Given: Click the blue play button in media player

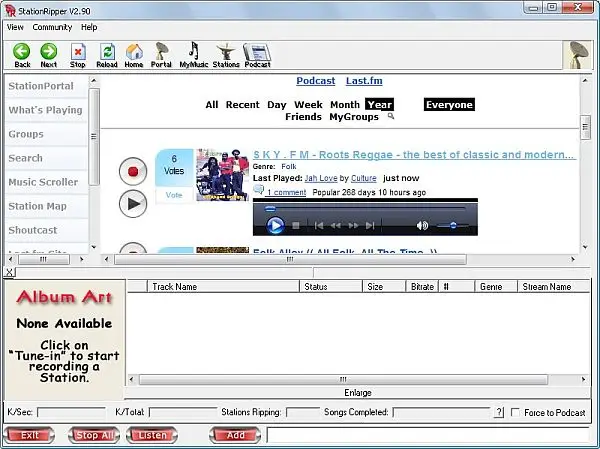Looking at the screenshot, I should (x=275, y=225).
